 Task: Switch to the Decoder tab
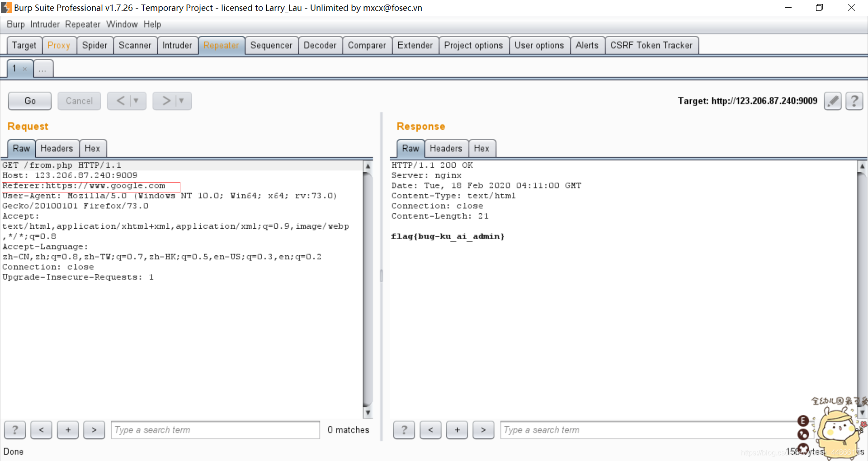click(320, 45)
